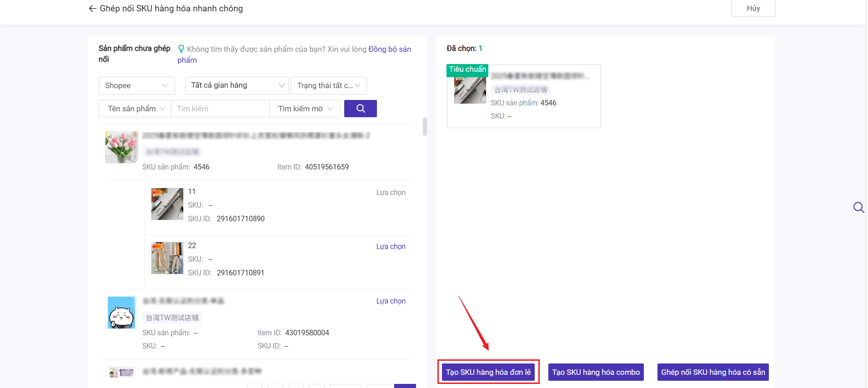Click the back arrow beside page title

(x=92, y=9)
